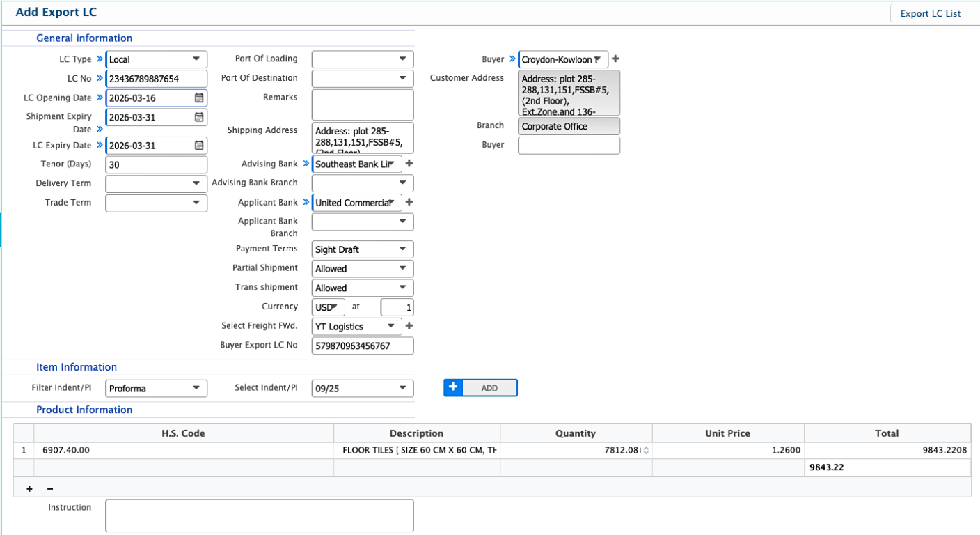Open calendar icon for LC Expiry Date
This screenshot has width=980, height=535.
click(199, 146)
